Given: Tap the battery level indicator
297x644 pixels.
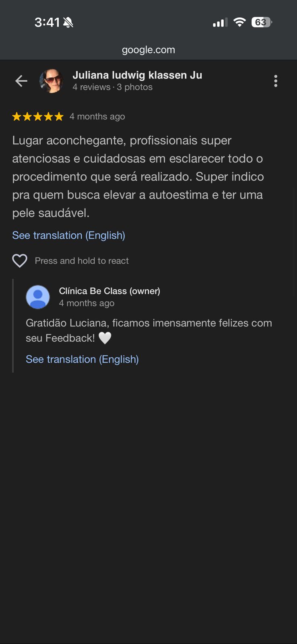Looking at the screenshot, I should coord(261,22).
